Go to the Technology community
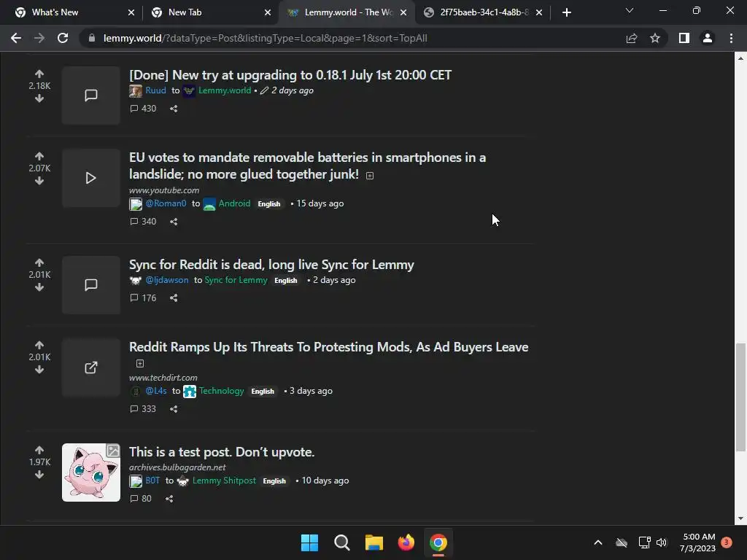The height and width of the screenshot is (560, 747). coord(222,391)
